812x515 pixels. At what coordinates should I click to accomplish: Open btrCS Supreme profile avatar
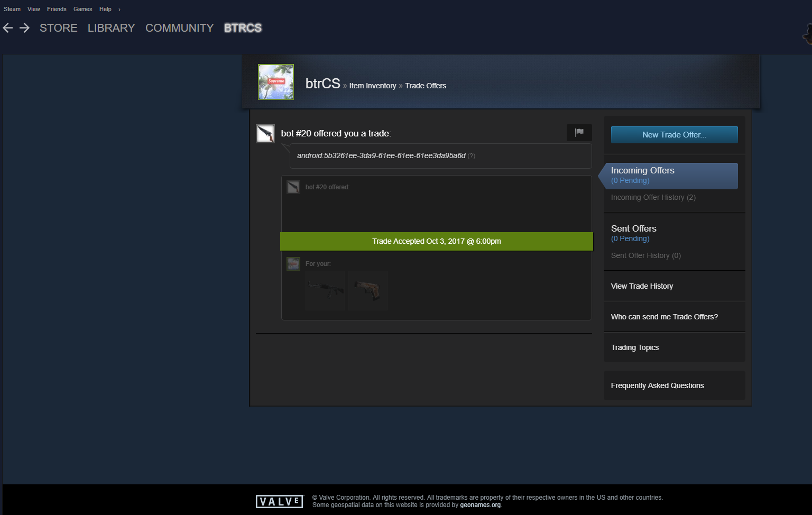[276, 82]
